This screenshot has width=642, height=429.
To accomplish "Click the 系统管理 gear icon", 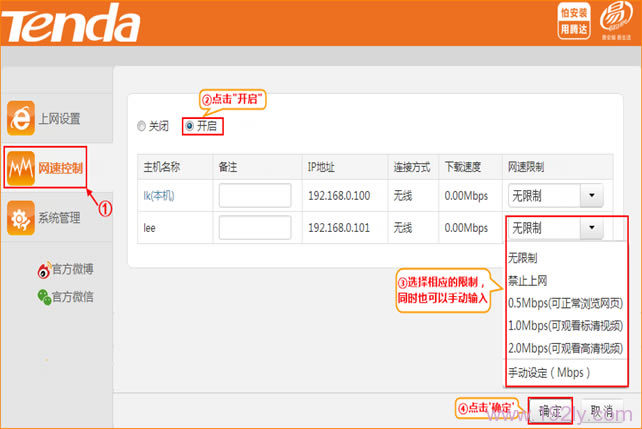I will tap(21, 217).
